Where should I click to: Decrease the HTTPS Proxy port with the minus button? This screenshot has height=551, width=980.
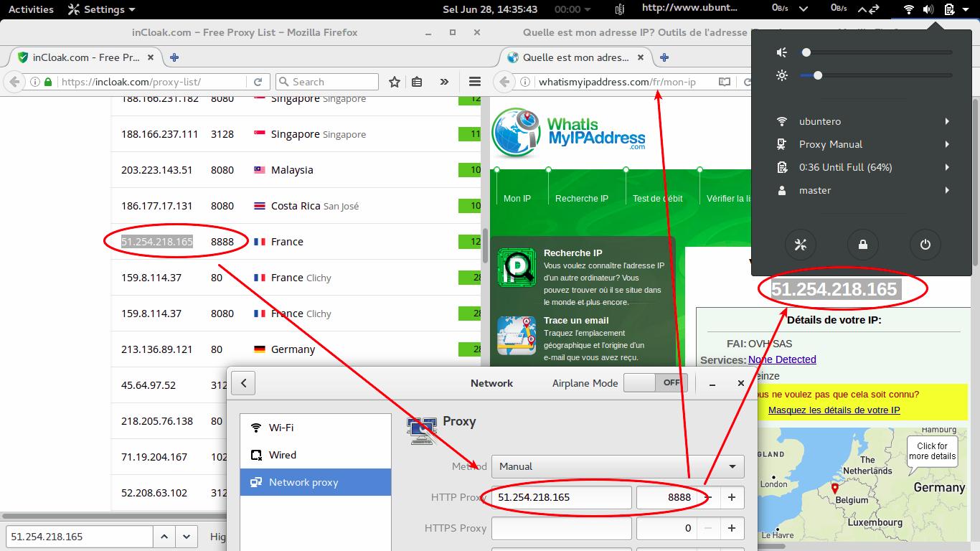point(708,528)
